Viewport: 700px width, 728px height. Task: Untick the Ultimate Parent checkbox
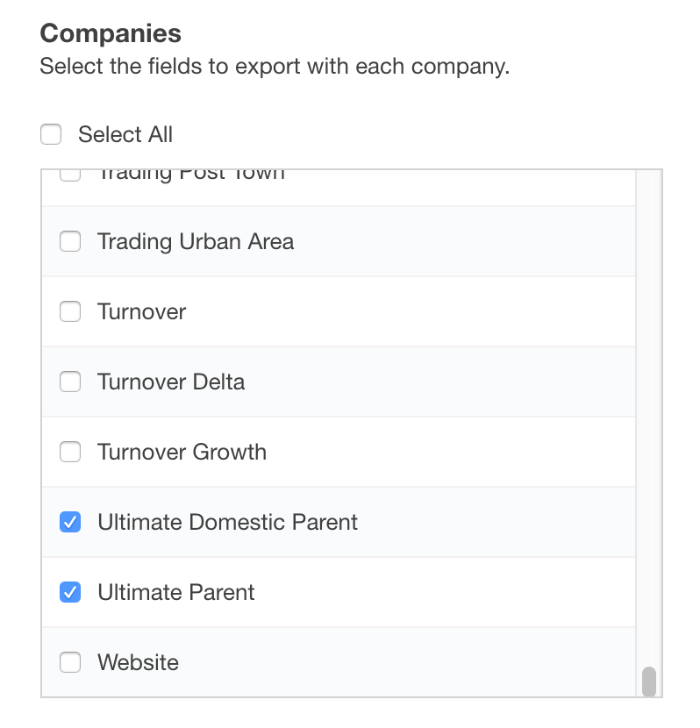(x=70, y=592)
